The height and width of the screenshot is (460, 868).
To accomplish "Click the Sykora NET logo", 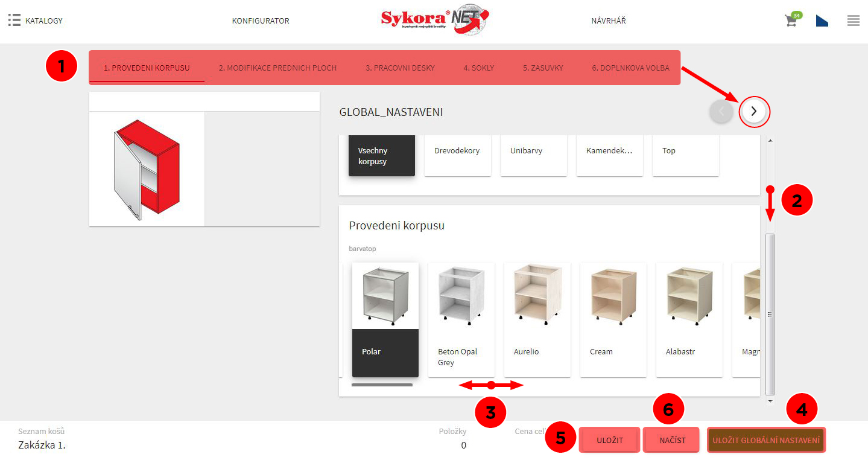I will 434,20.
